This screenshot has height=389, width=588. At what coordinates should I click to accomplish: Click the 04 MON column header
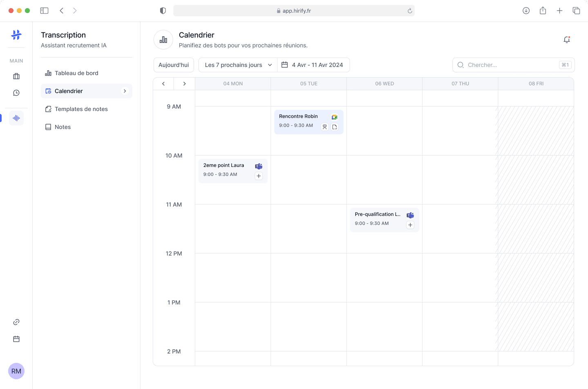233,84
